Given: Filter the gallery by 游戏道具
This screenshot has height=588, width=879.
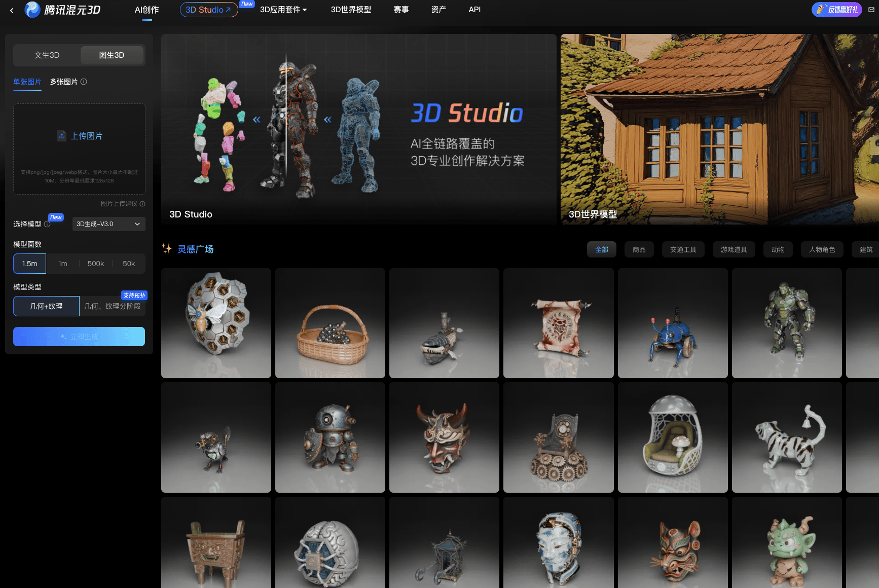Looking at the screenshot, I should pyautogui.click(x=734, y=249).
